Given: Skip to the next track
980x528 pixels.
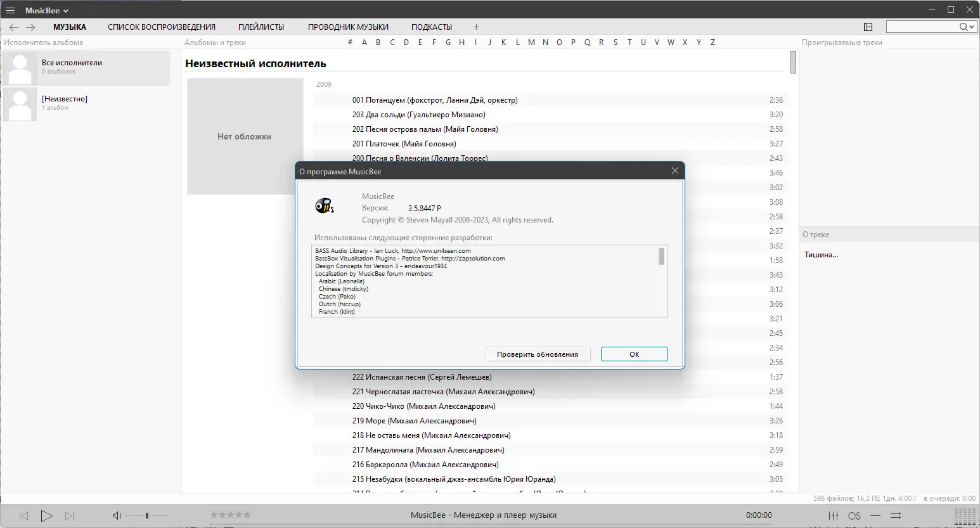Looking at the screenshot, I should 70,516.
